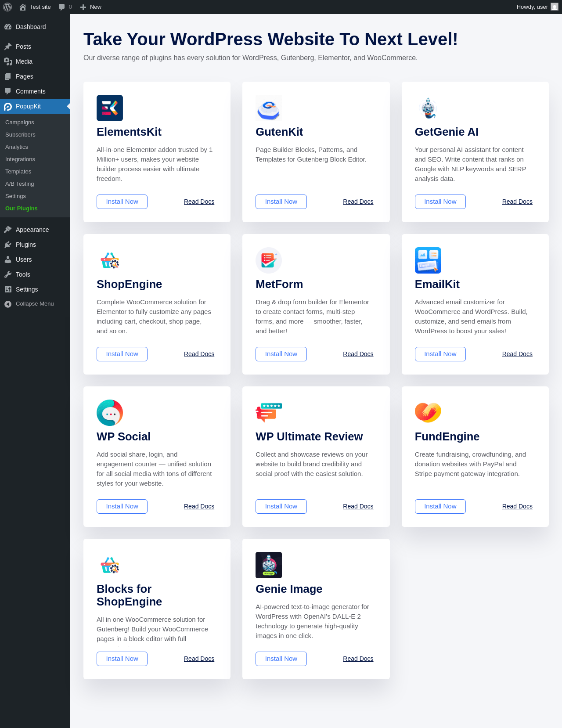This screenshot has width=562, height=728.
Task: Install the GetGenie AI plugin
Action: [x=440, y=202]
